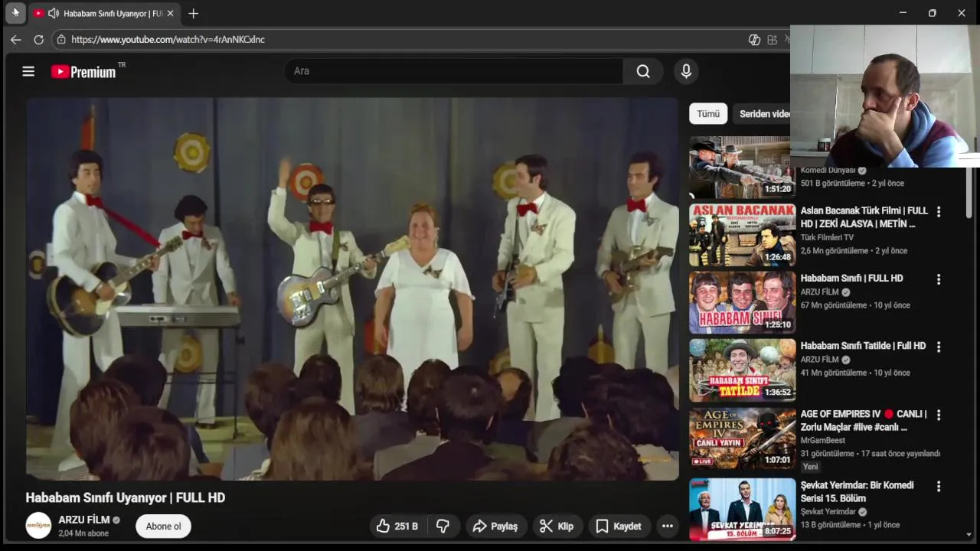Open the browser tab actions menu icon

tap(15, 13)
